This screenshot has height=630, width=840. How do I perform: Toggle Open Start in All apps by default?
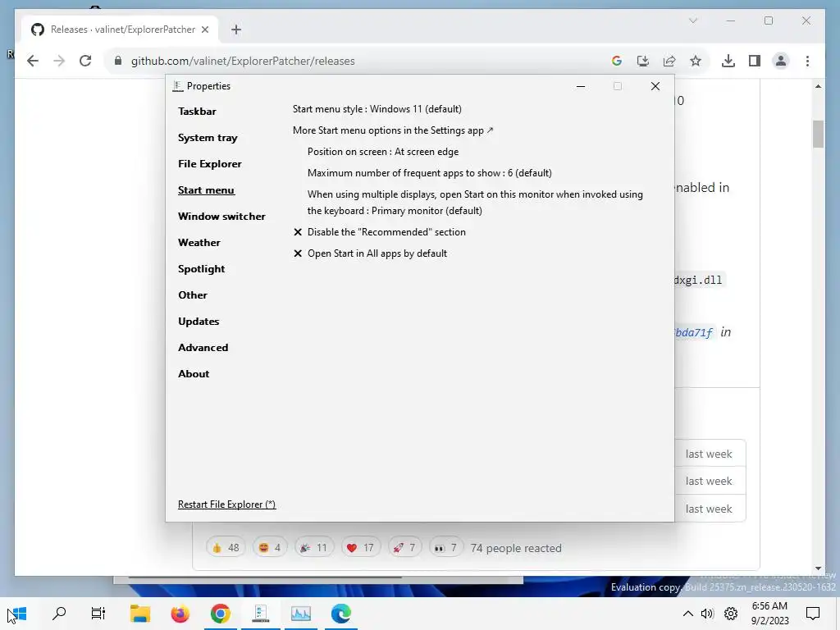coord(370,253)
